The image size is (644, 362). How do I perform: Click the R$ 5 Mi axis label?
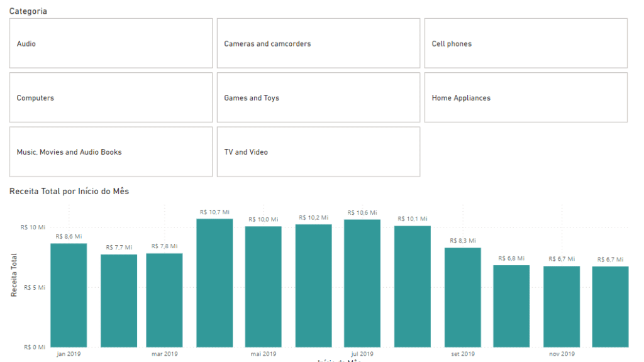[35, 287]
